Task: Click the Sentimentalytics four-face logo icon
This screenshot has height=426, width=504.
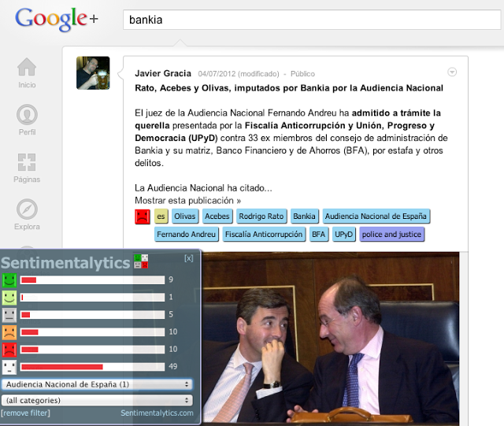Action: 141,261
